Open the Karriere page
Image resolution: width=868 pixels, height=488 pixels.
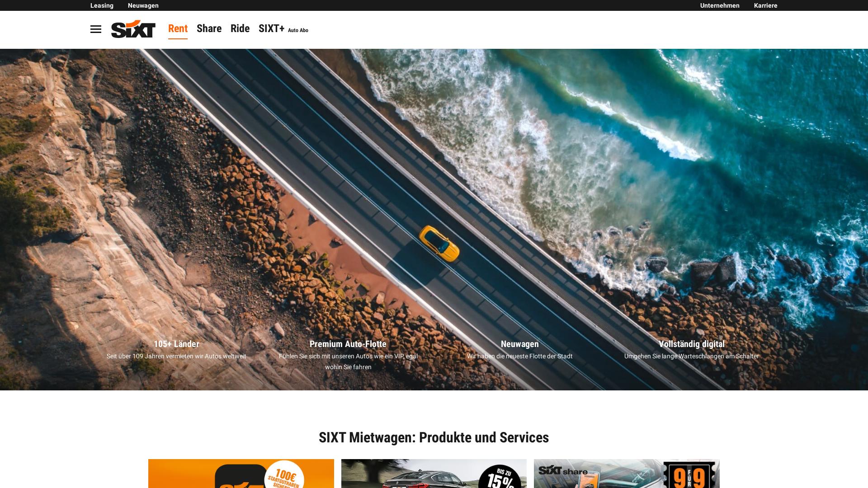pyautogui.click(x=765, y=5)
